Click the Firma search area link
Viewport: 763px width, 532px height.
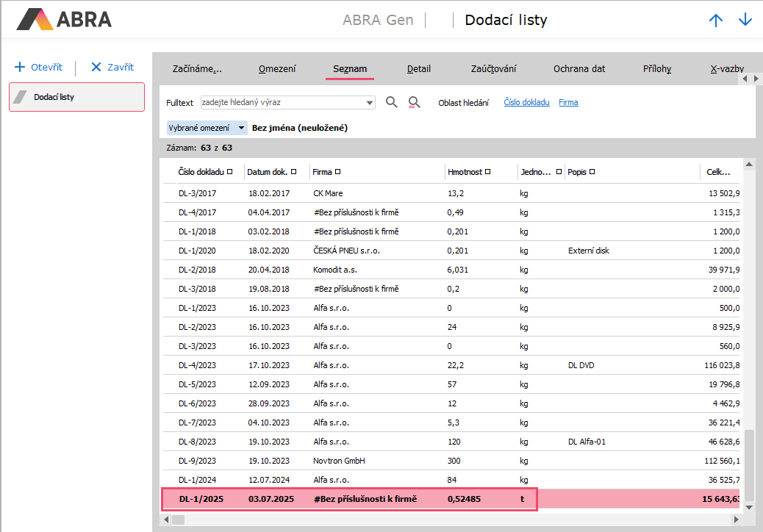[568, 102]
